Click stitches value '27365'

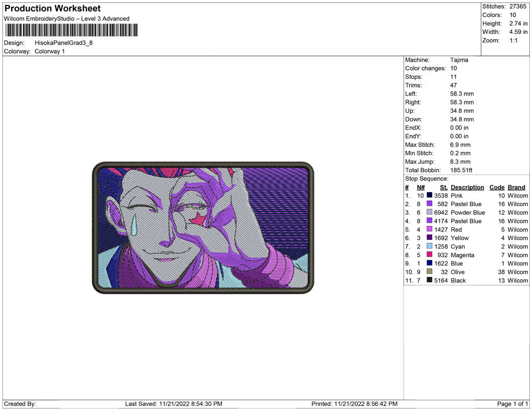tap(517, 6)
